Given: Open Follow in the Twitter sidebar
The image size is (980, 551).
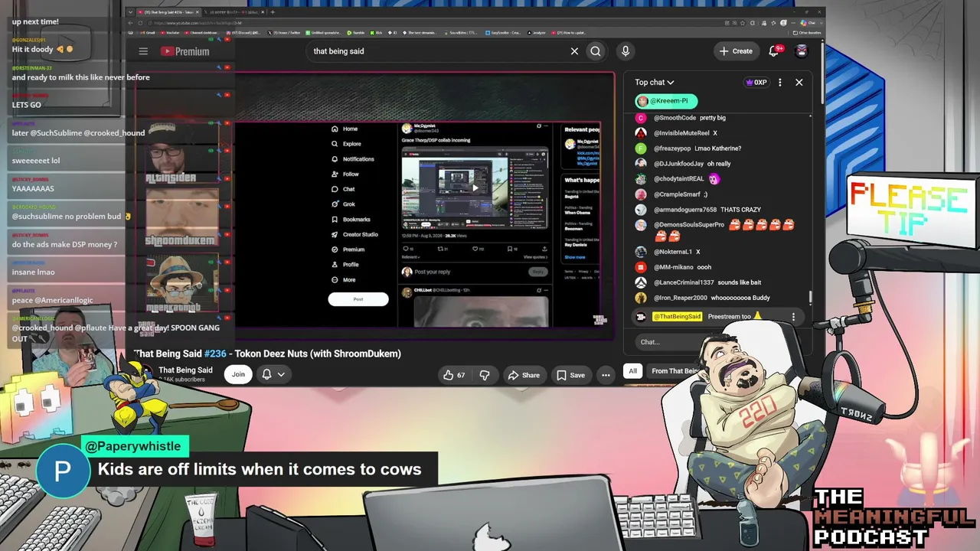Looking at the screenshot, I should coord(345,174).
